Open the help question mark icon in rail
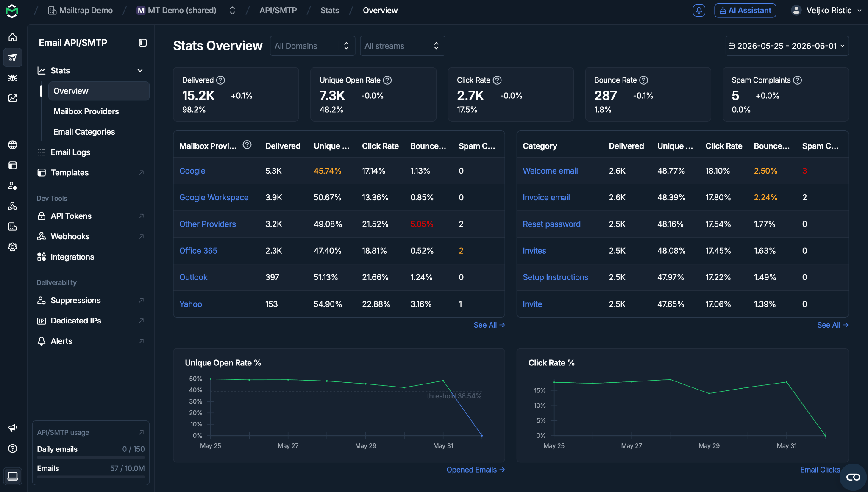 13,448
